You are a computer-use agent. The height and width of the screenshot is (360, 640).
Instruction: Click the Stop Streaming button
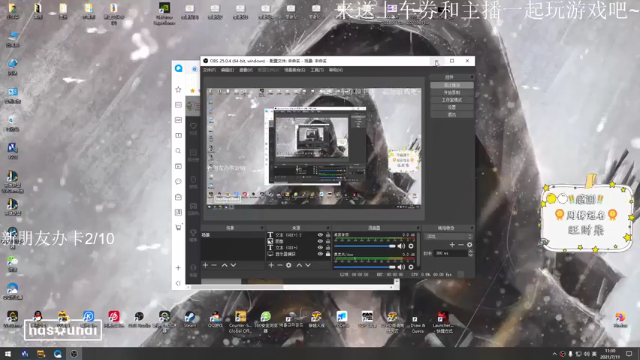tap(452, 85)
